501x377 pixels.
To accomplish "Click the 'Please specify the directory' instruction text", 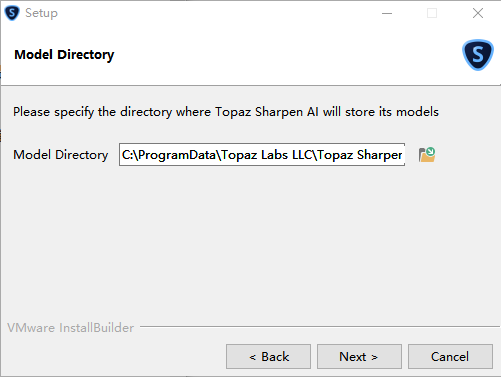I will point(226,112).
